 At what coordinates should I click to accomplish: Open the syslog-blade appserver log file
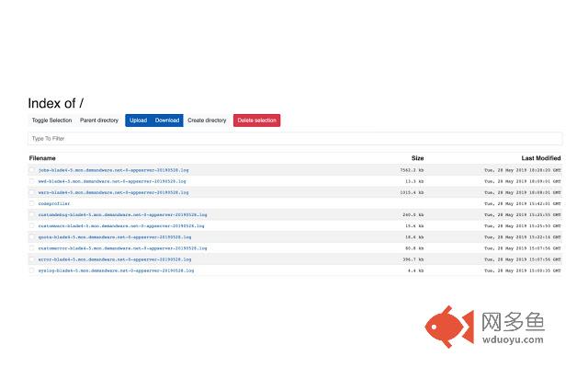pos(117,270)
